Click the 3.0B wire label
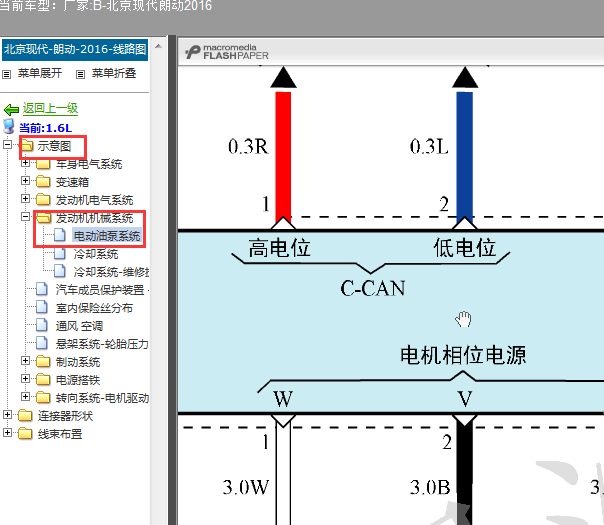 point(430,487)
